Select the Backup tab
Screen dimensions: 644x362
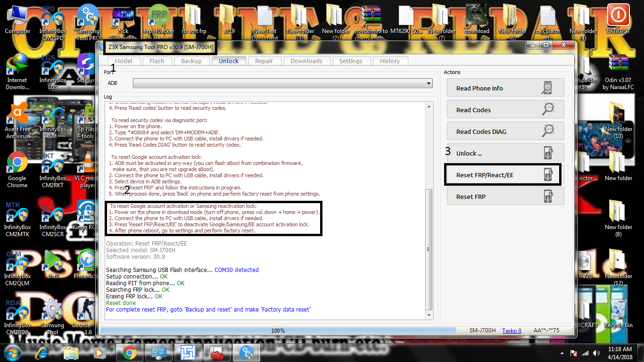coord(191,61)
